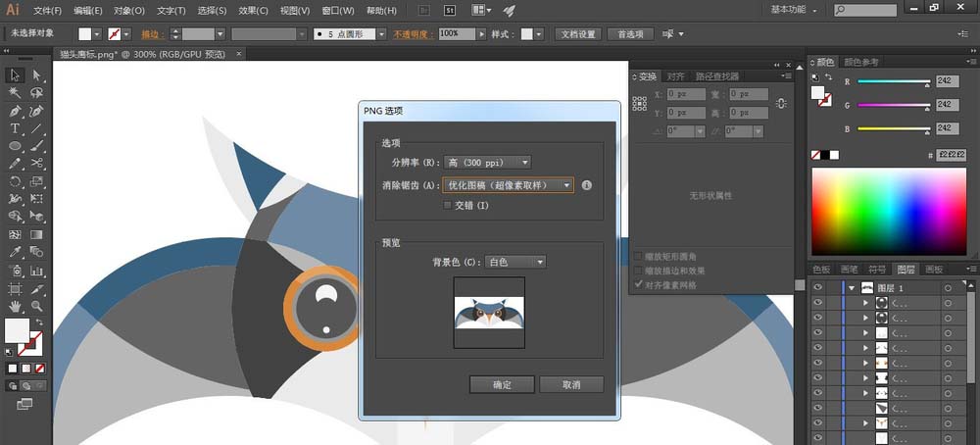Click the B channel slider in the Color panel

(x=894, y=128)
